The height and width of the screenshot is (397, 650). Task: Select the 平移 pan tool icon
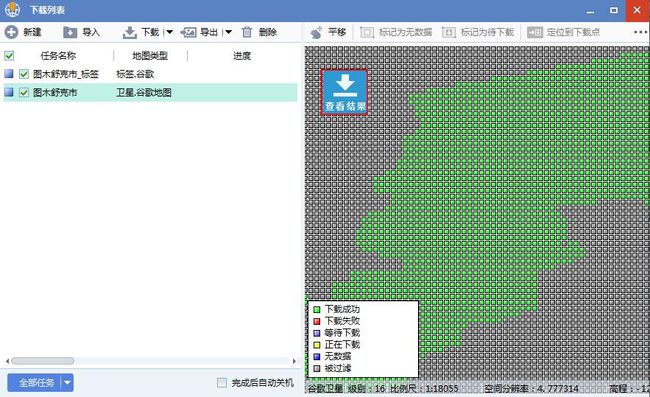coord(317,32)
